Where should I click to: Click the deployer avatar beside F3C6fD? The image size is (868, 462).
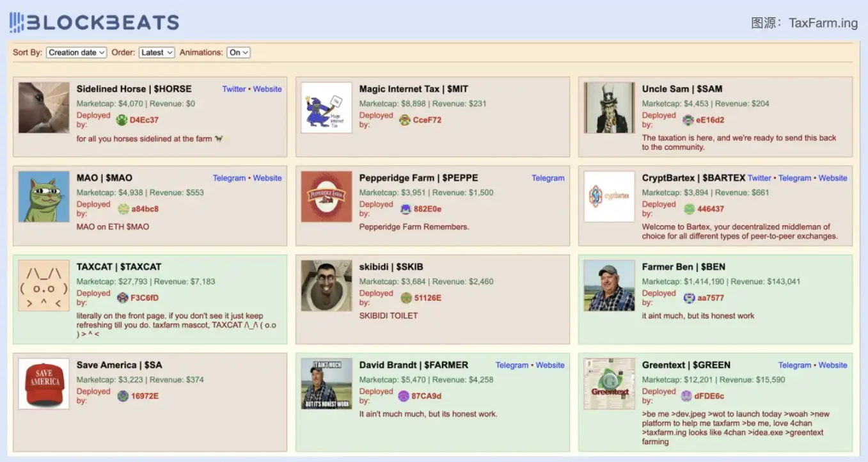pos(123,298)
